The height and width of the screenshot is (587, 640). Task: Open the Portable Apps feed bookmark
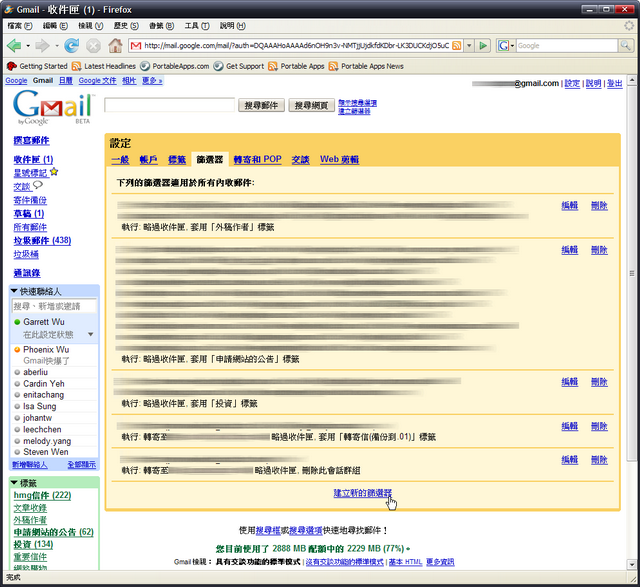coord(296,66)
